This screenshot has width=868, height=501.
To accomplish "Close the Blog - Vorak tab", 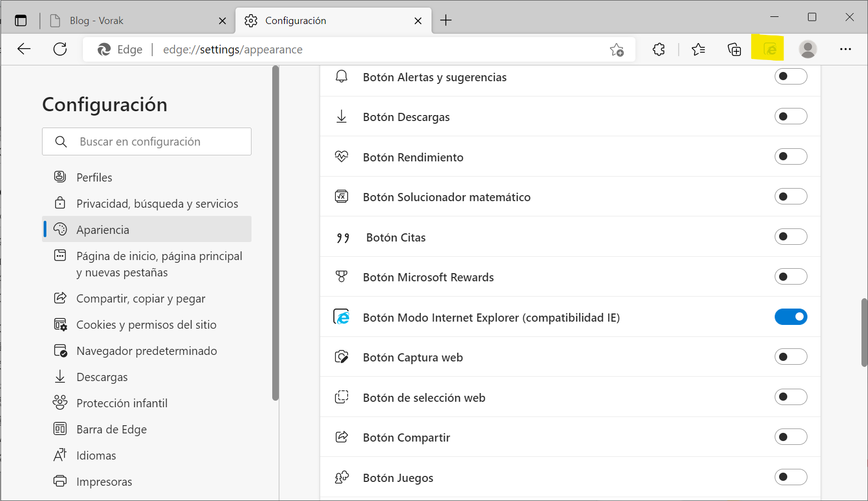I will pyautogui.click(x=223, y=21).
